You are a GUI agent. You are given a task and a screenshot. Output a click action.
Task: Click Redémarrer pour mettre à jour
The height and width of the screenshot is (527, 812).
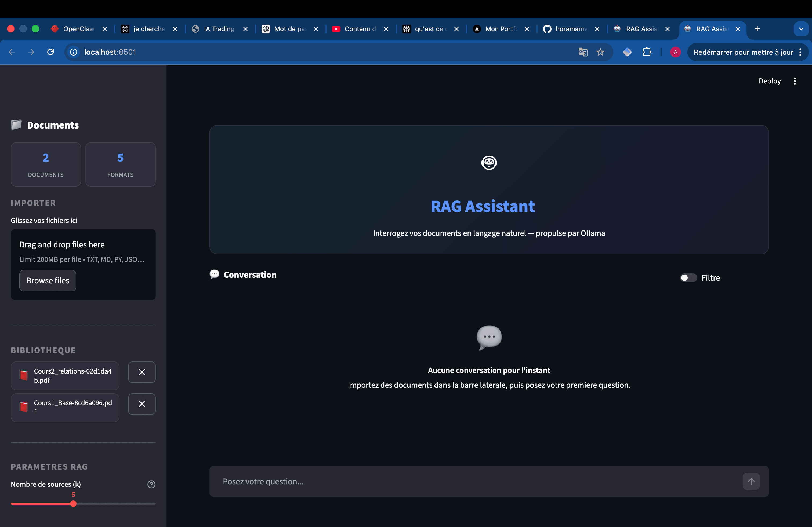[x=744, y=52]
